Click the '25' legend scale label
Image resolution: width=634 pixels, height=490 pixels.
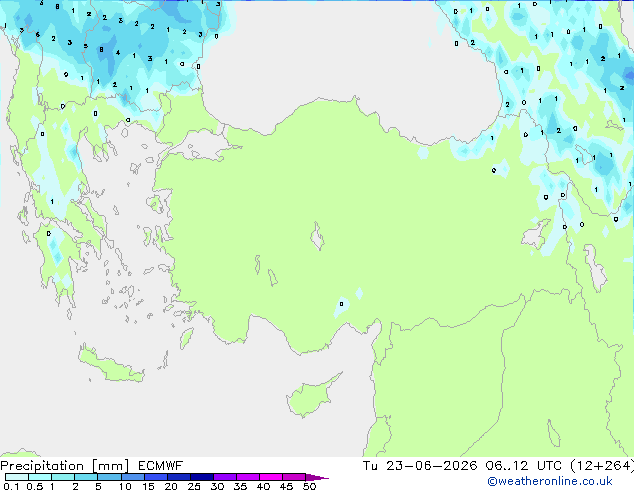(194, 486)
